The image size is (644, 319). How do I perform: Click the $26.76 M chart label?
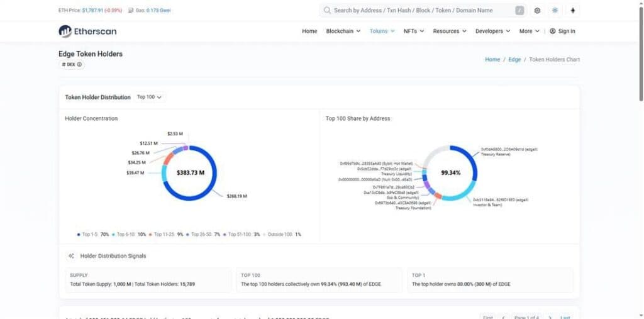click(x=141, y=153)
